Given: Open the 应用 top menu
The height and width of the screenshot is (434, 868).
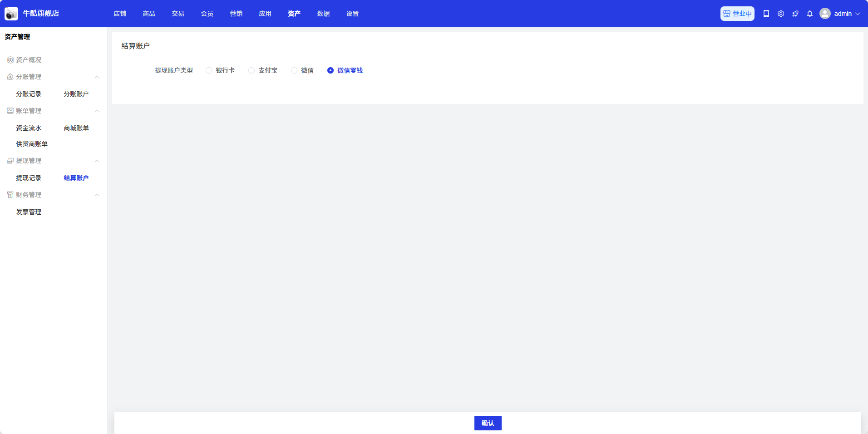Looking at the screenshot, I should pyautogui.click(x=265, y=14).
